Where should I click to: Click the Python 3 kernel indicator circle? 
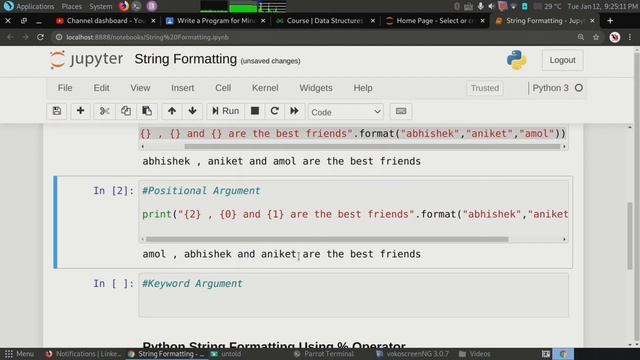[x=579, y=88]
